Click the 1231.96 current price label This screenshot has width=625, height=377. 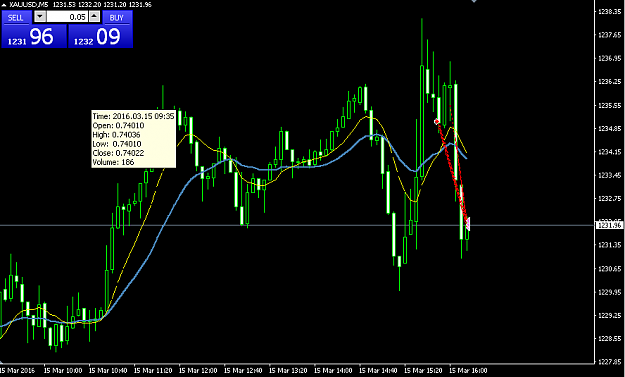pos(609,226)
